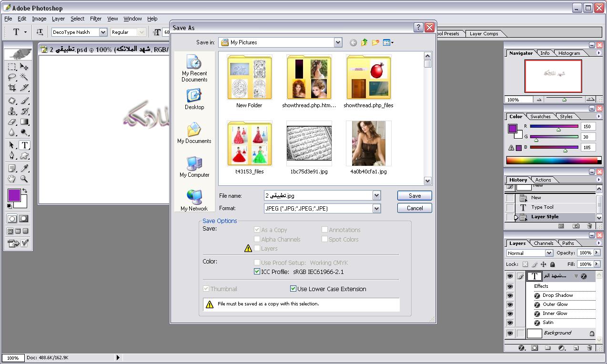Viewport: 607px width, 364px height.
Task: Open My Computer from the Save As sidebar
Action: (x=194, y=167)
